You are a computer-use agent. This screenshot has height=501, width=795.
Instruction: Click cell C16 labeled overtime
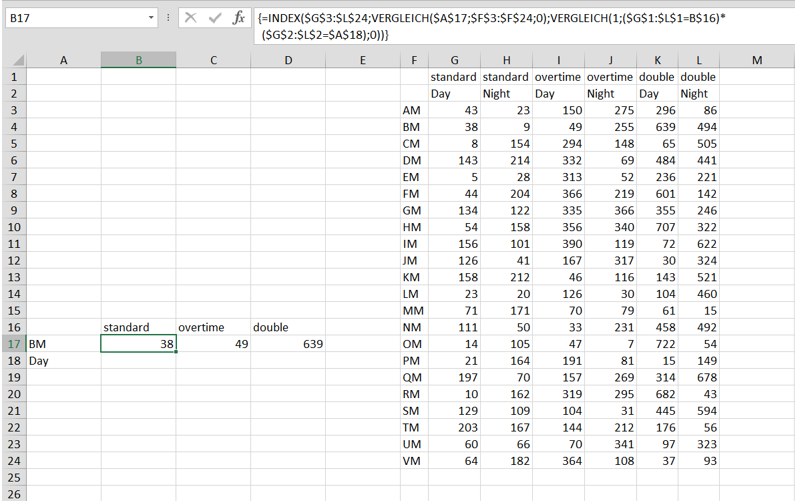click(x=213, y=327)
